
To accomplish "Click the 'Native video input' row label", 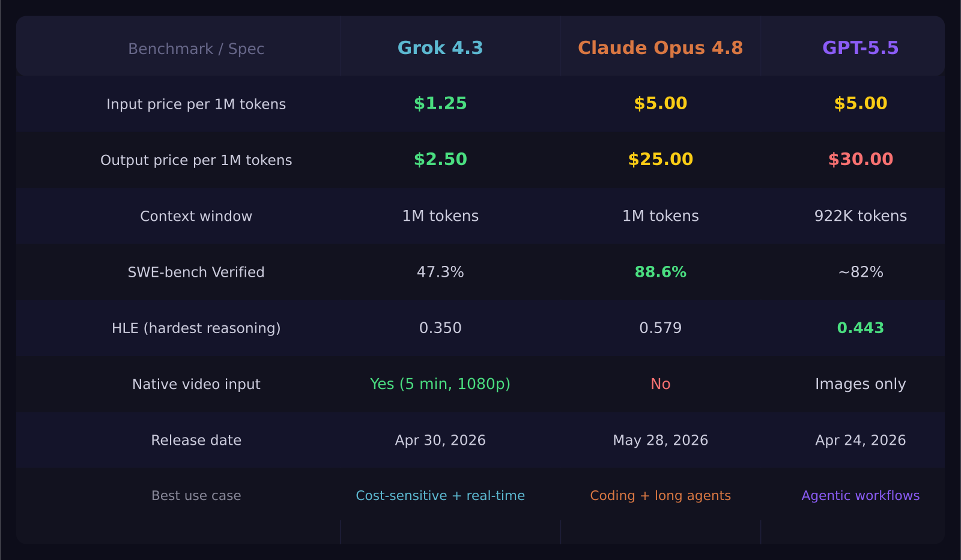I will [x=196, y=384].
